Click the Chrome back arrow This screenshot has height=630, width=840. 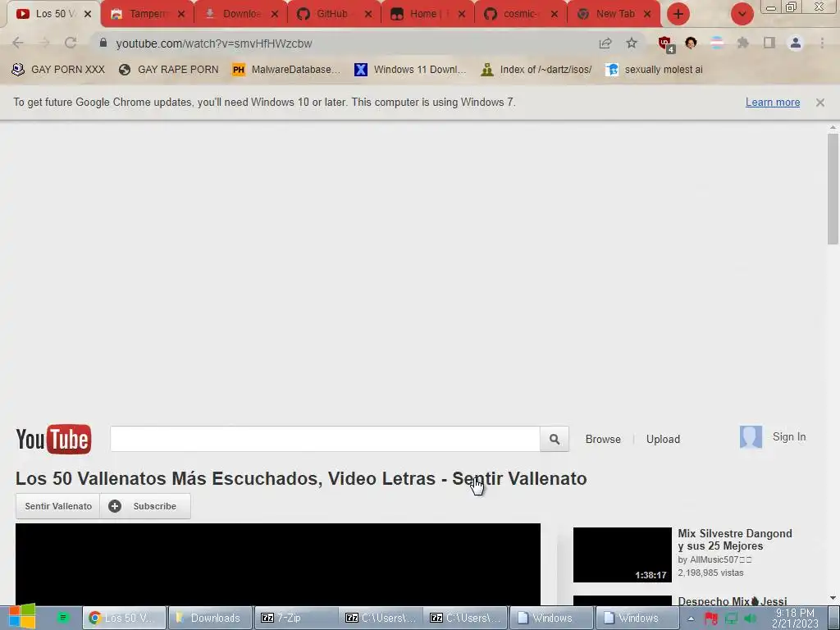click(x=18, y=43)
